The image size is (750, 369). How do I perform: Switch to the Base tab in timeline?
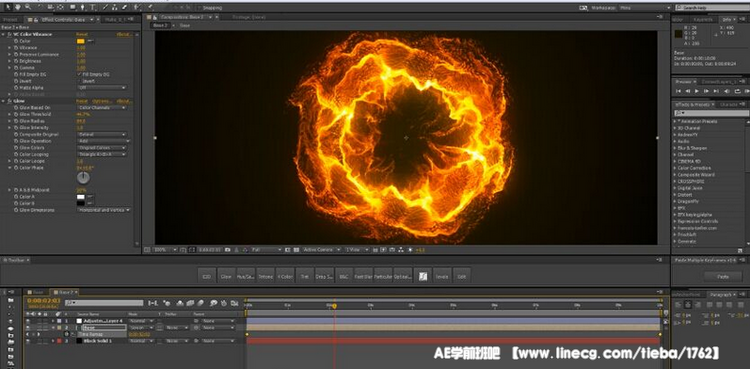click(x=37, y=291)
